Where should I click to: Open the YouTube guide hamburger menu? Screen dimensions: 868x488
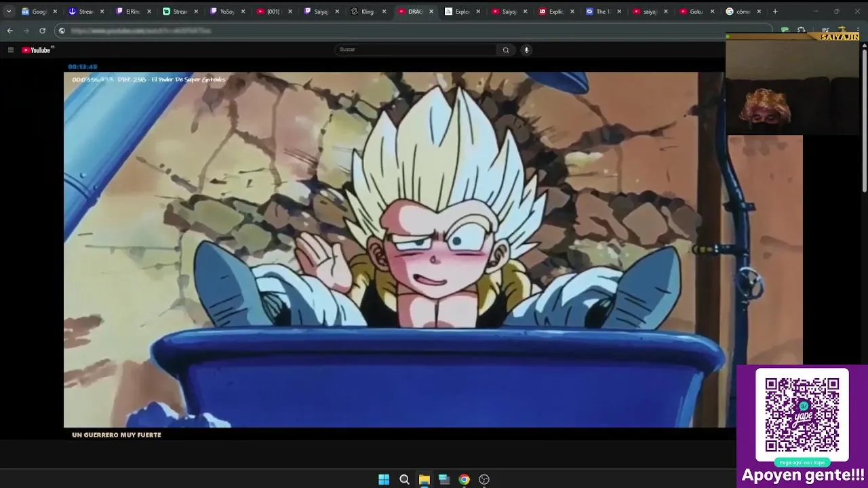coord(10,49)
